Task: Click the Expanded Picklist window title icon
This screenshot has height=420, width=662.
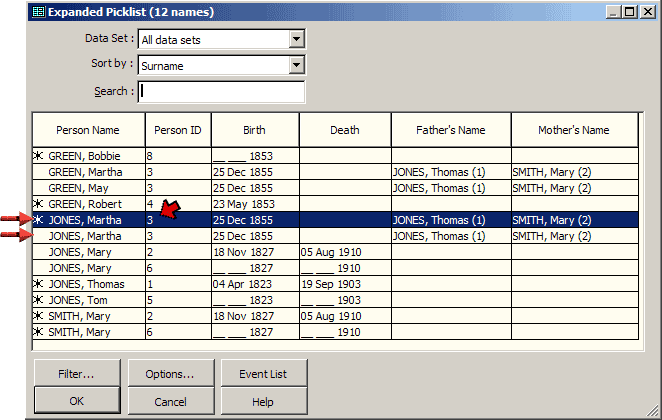Action: 11,12
